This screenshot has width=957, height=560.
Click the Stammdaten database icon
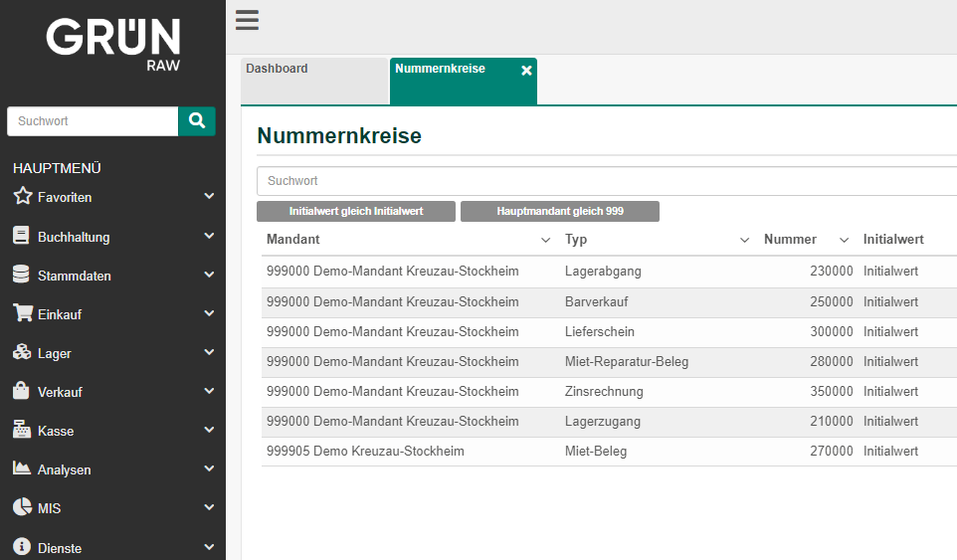tap(22, 275)
